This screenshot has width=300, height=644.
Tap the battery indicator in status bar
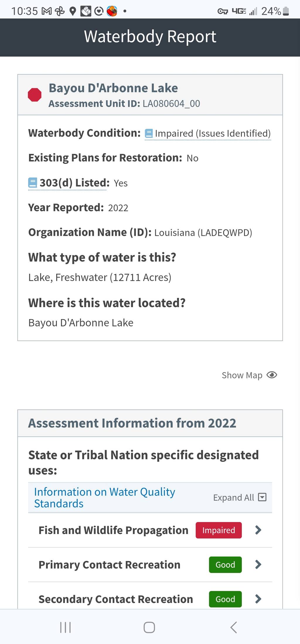286,11
